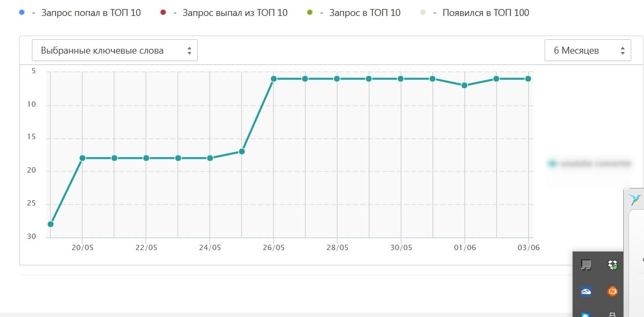
Task: Click the blue "Запрос попал в ТОП 10" dot
Action: tap(21, 12)
